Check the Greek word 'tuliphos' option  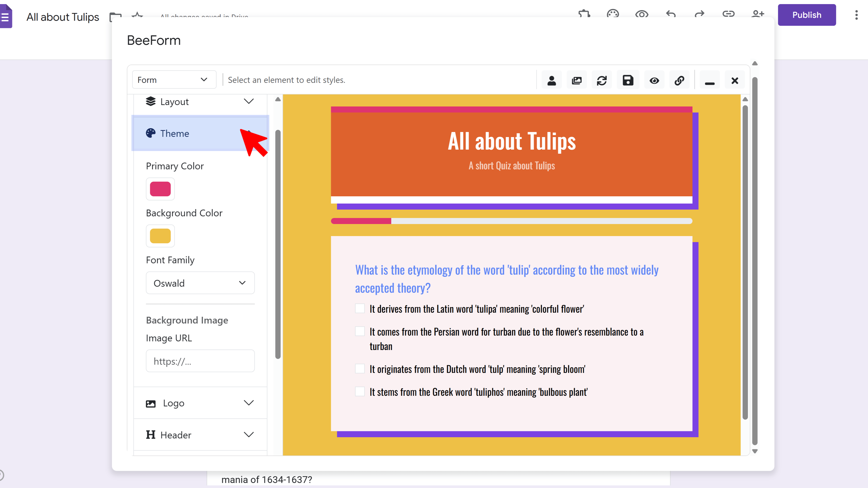(360, 392)
